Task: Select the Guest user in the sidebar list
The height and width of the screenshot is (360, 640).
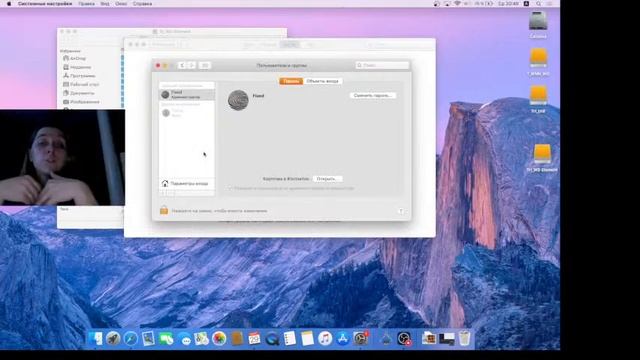Action: click(187, 113)
